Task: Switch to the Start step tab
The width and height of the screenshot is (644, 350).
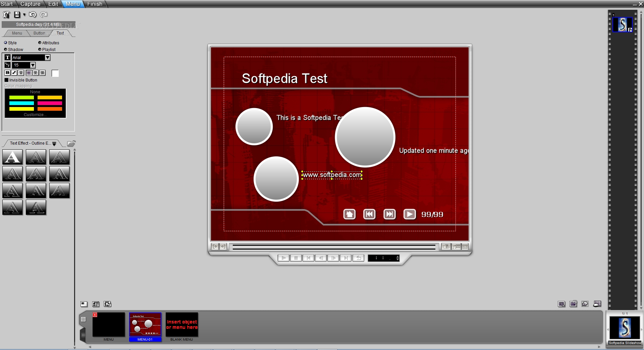Action: [6, 4]
